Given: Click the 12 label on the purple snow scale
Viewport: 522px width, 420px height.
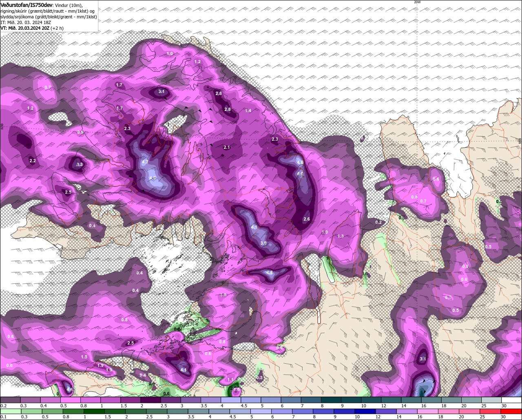Looking at the screenshot, I should (384, 406).
